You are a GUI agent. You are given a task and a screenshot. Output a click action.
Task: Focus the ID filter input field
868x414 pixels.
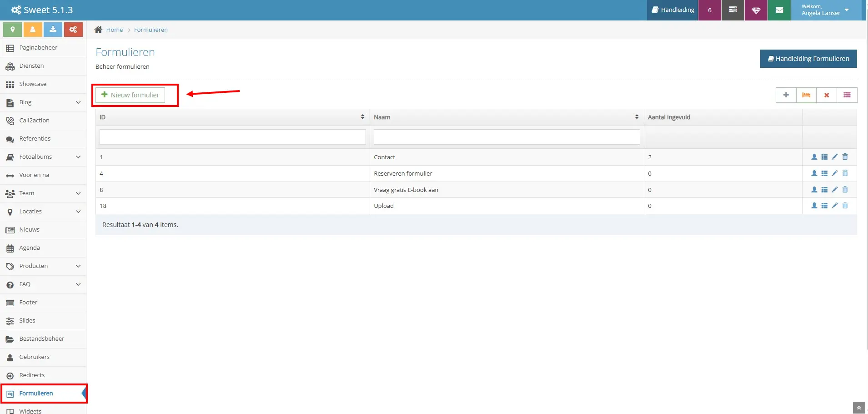pos(233,137)
